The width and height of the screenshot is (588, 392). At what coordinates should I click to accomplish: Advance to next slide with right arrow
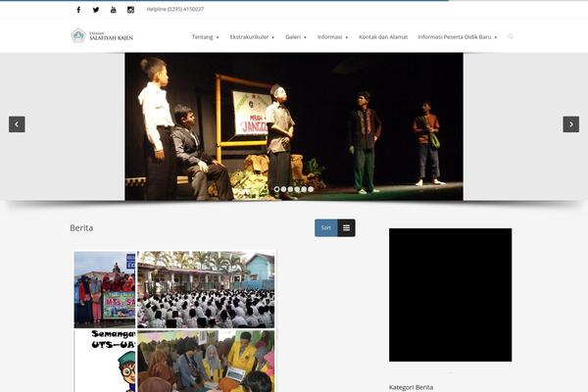pyautogui.click(x=570, y=124)
